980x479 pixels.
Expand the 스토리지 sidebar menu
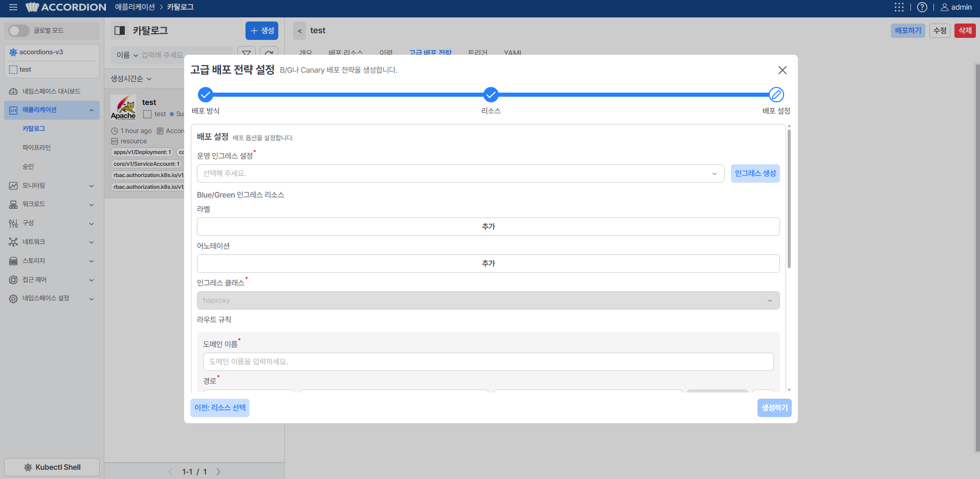(x=52, y=261)
